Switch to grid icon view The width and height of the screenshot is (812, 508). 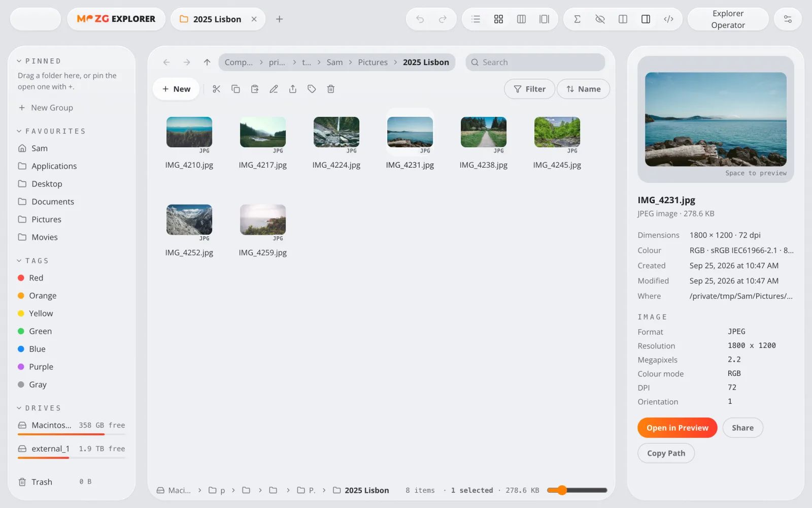point(498,19)
